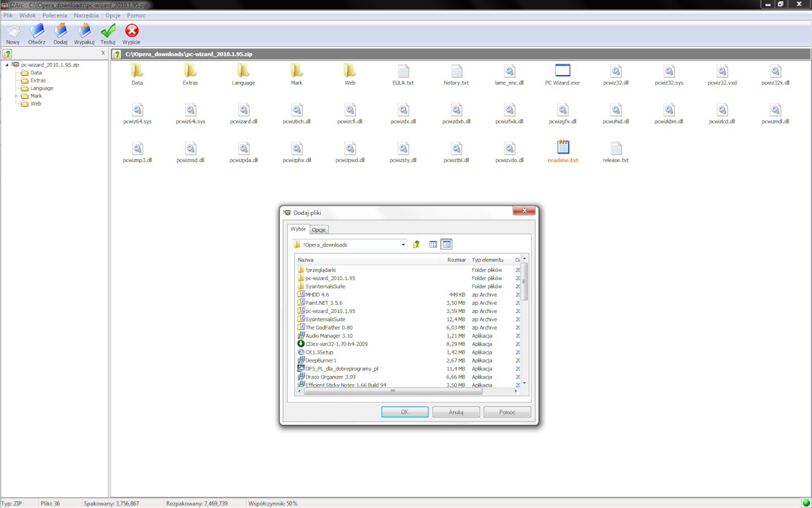The image size is (812, 508).
Task: Select the history.txt file icon
Action: click(x=456, y=70)
